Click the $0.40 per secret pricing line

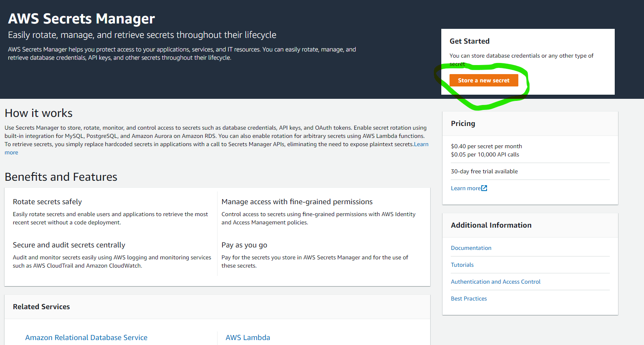486,146
